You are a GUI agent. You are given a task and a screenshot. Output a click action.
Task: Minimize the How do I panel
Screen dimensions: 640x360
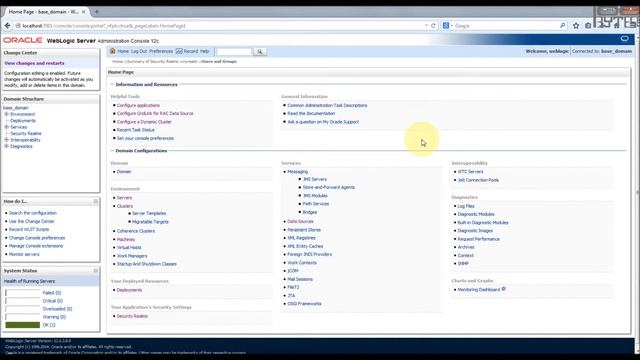(x=96, y=201)
